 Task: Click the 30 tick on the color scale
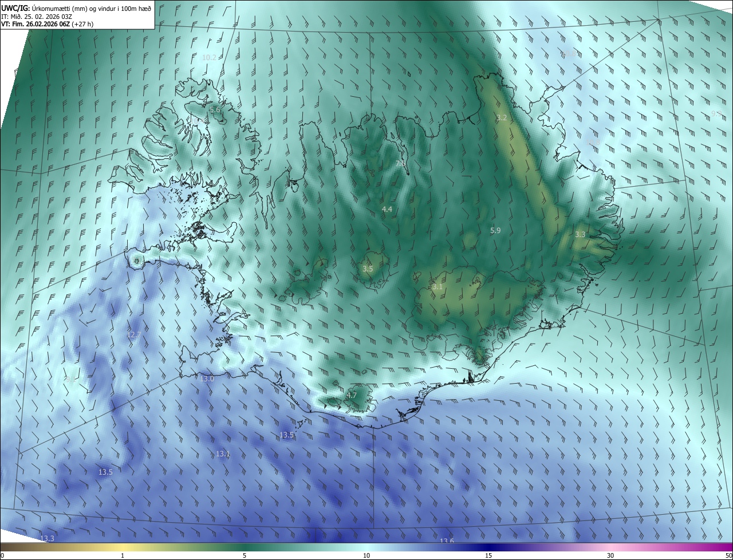(x=610, y=555)
